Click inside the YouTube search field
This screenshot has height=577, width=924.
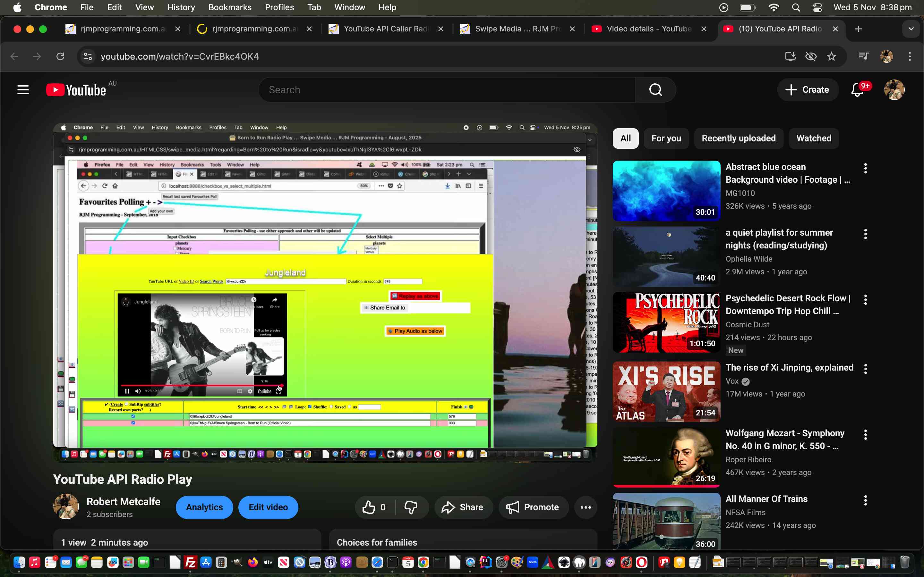coord(447,89)
